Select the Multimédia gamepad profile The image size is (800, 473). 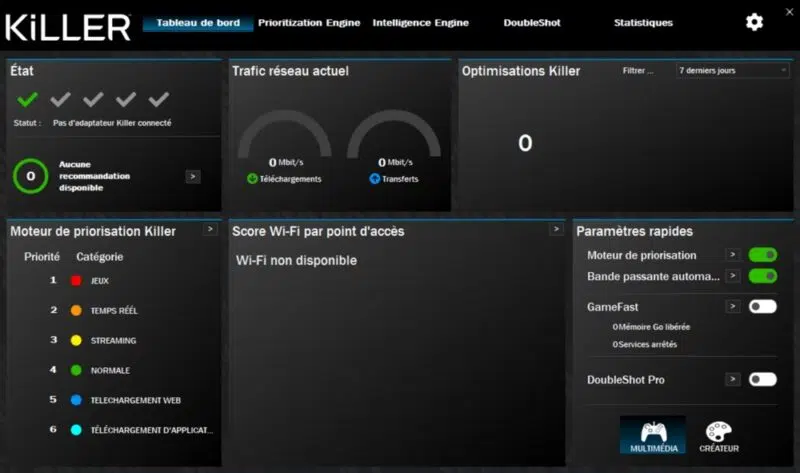pyautogui.click(x=653, y=435)
